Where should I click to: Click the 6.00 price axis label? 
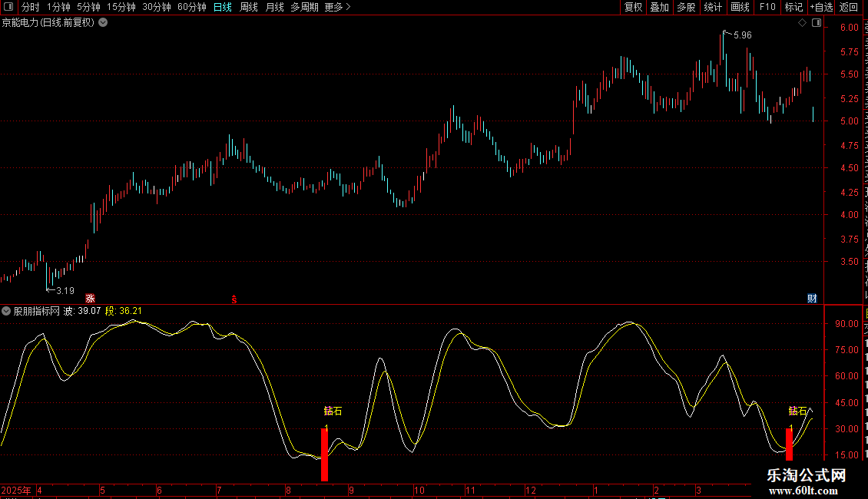(x=849, y=28)
